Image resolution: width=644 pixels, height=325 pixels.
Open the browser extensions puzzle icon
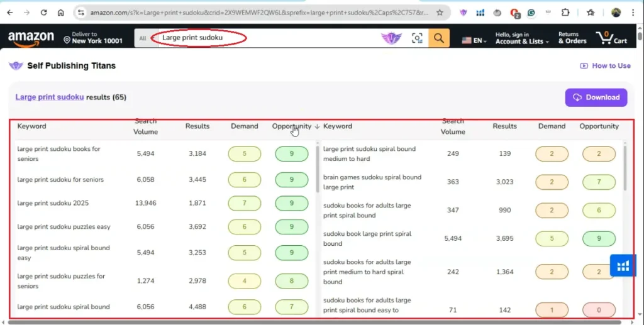tap(565, 13)
